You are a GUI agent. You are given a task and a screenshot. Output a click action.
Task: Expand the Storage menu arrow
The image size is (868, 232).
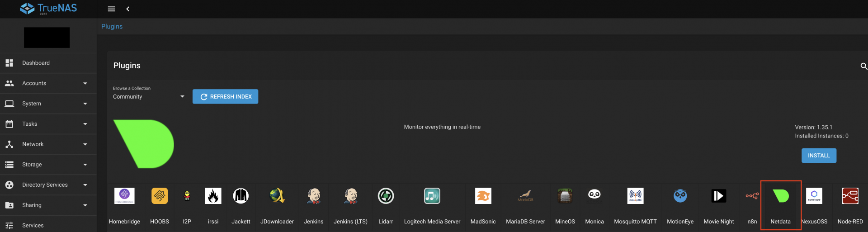pos(85,165)
